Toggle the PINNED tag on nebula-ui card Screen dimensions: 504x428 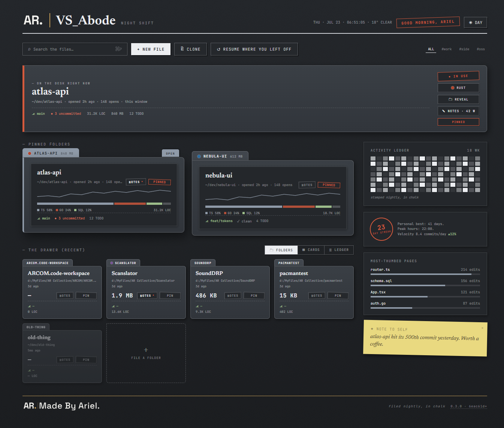click(x=329, y=185)
